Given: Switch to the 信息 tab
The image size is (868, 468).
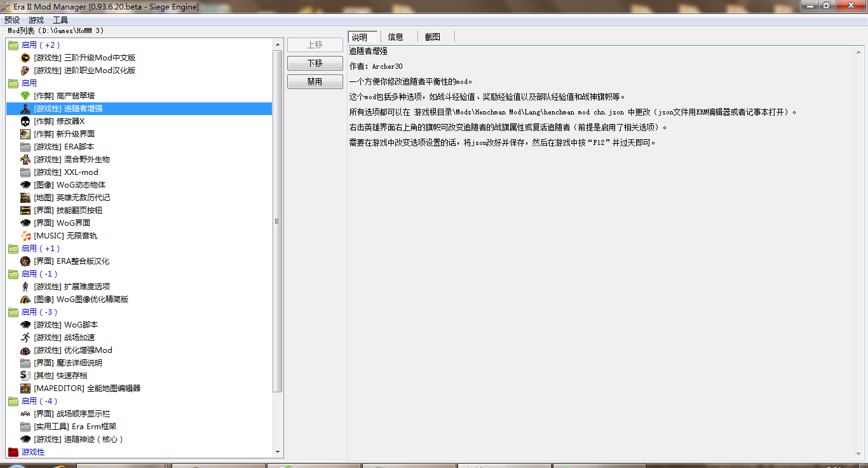Looking at the screenshot, I should (x=396, y=37).
